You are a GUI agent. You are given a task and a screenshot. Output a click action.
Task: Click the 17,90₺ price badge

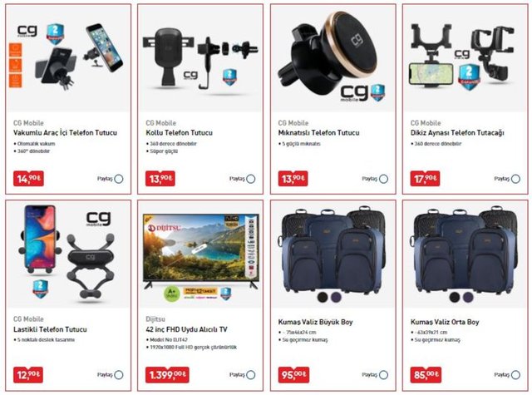(x=425, y=179)
